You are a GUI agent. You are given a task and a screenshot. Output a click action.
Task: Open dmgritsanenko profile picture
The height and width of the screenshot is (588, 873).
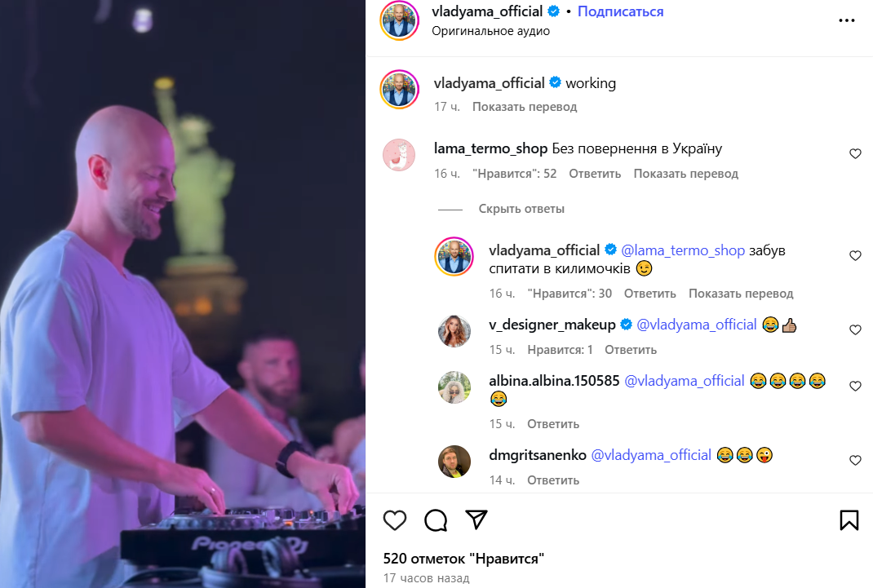(x=454, y=461)
